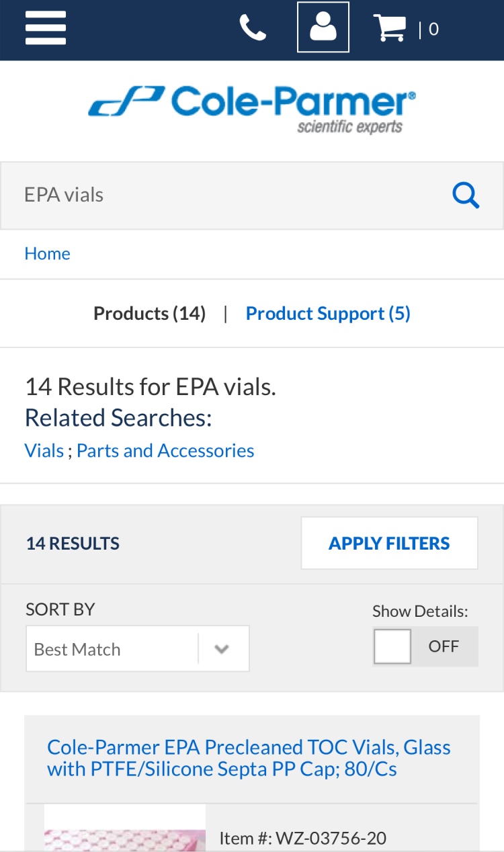Tap the phone contact icon
This screenshot has width=504, height=852.
click(x=253, y=28)
